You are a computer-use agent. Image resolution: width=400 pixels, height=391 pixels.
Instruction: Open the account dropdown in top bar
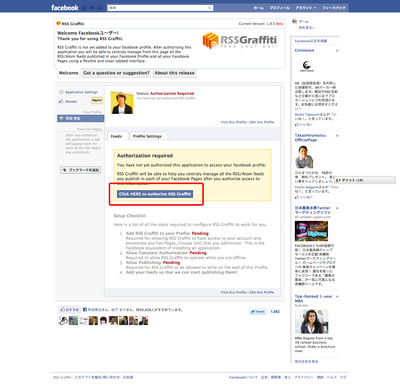point(305,8)
